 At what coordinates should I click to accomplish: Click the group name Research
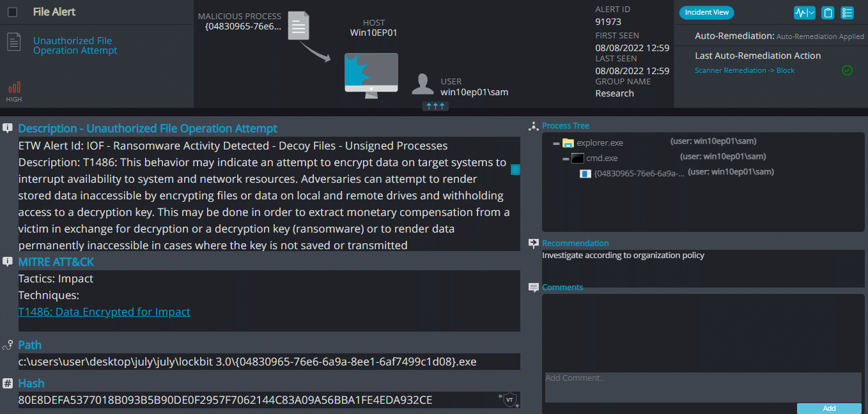[x=614, y=93]
